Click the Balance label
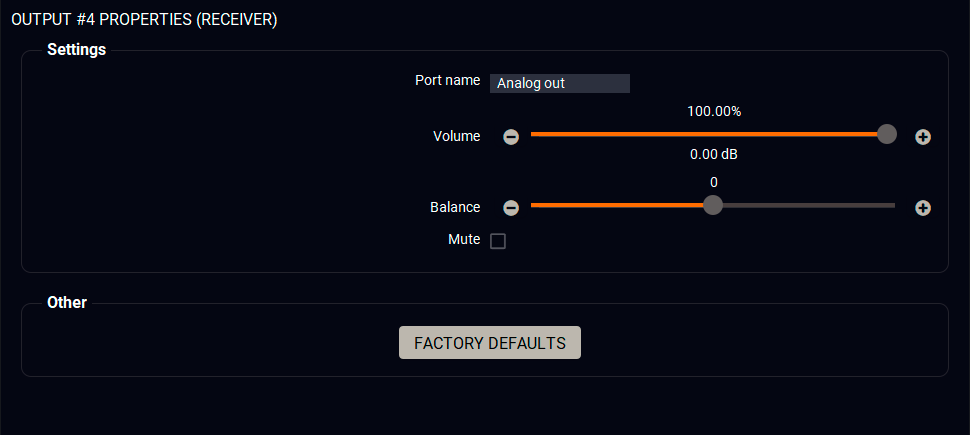Viewport: 970px width, 435px height. [455, 207]
